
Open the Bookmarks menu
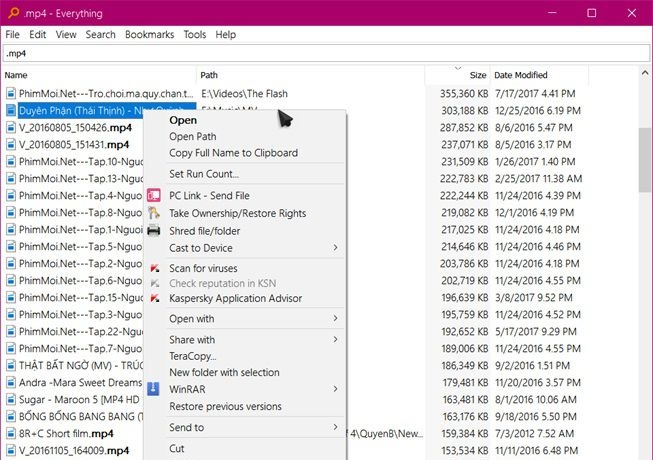(x=149, y=34)
